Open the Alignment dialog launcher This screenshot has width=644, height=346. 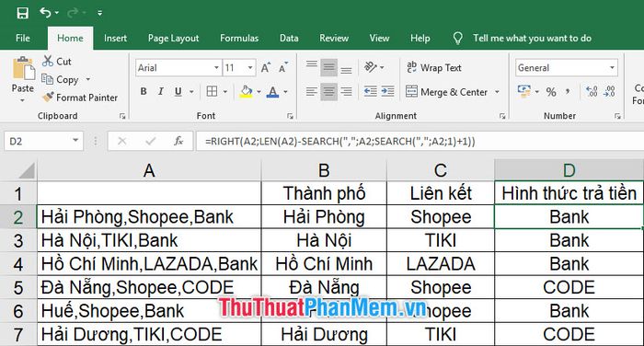[502, 116]
